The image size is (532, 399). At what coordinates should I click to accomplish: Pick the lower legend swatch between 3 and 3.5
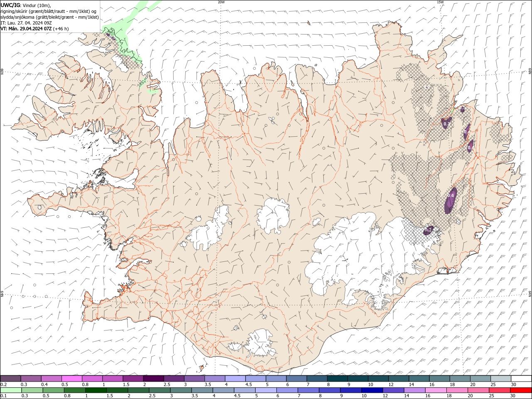click(x=181, y=390)
